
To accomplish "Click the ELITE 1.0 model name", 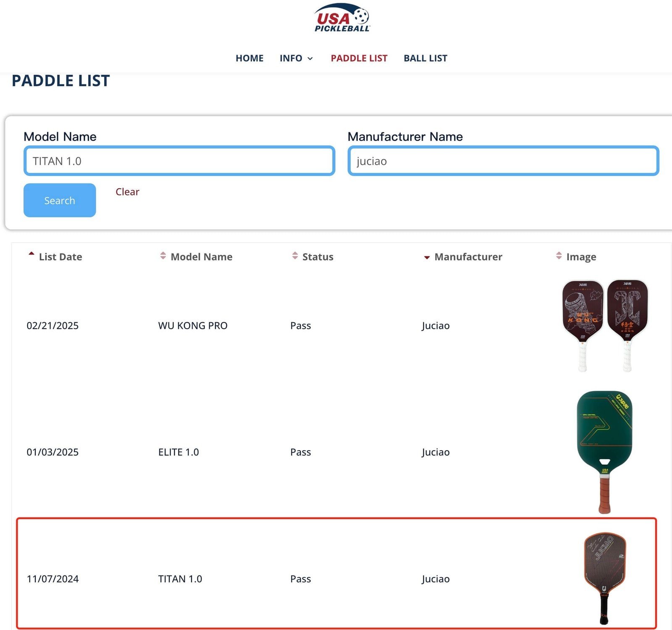I will pyautogui.click(x=178, y=452).
